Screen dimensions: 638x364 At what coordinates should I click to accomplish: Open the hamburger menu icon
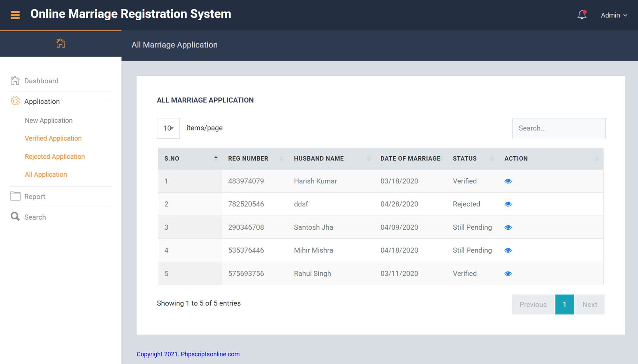[15, 15]
